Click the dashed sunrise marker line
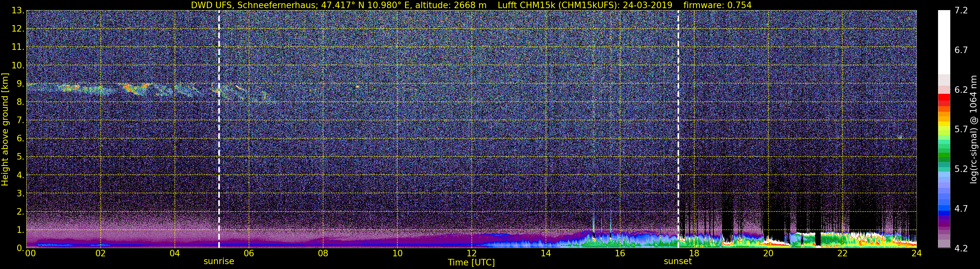980x269 pixels. tap(219, 129)
